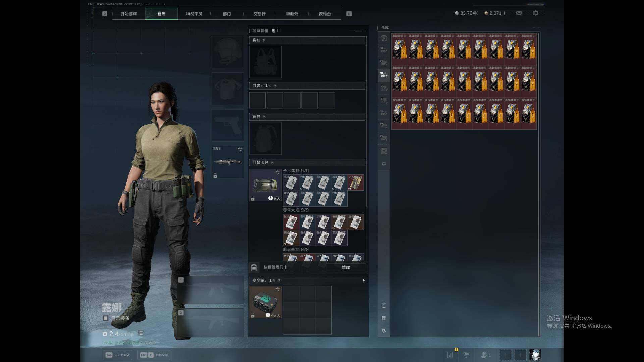Click the warehouse vertical scrollbar
The height and width of the screenshot is (362, 644).
[x=539, y=184]
